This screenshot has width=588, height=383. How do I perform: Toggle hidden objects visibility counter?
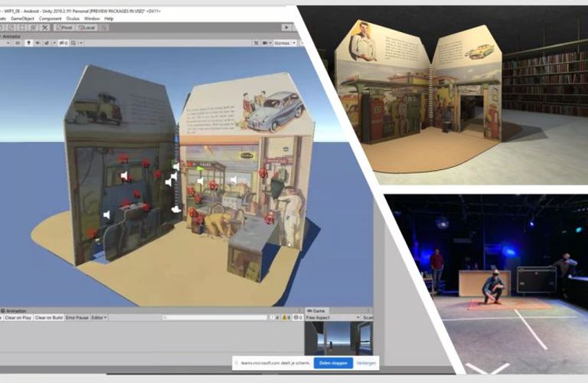64,43
